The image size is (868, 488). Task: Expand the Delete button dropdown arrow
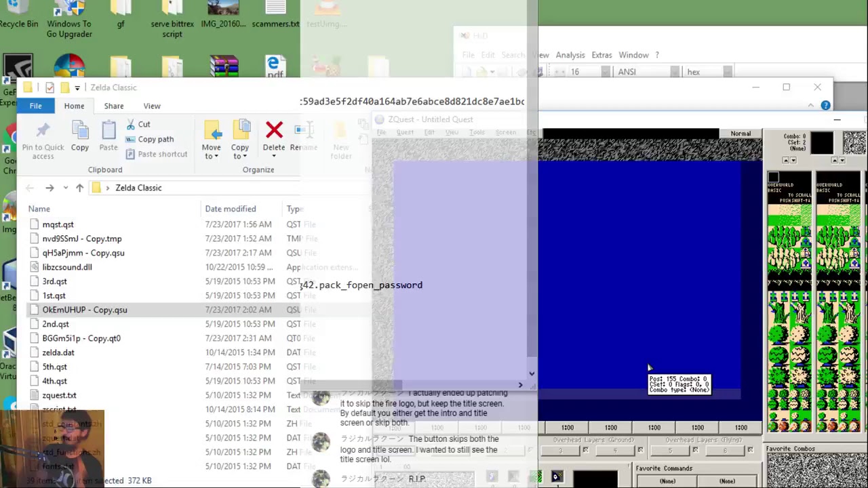coord(274,157)
